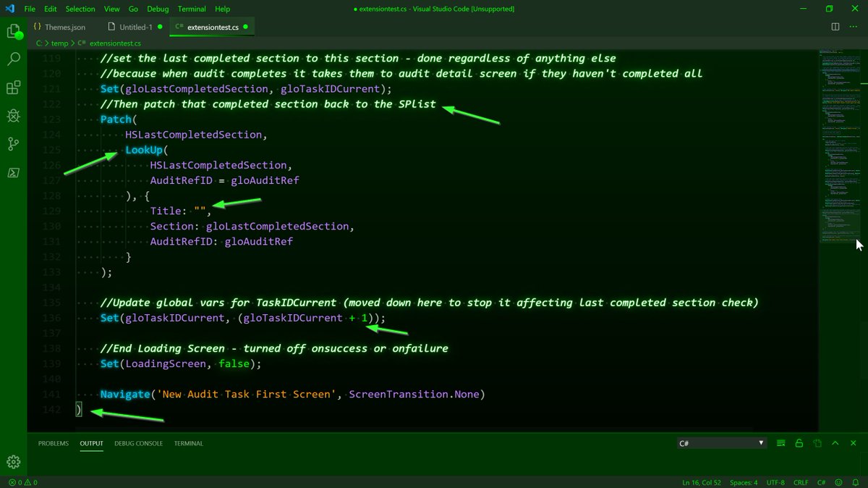Maximize the panel with up chevron
Viewport: 868px width, 488px height.
[x=835, y=443]
